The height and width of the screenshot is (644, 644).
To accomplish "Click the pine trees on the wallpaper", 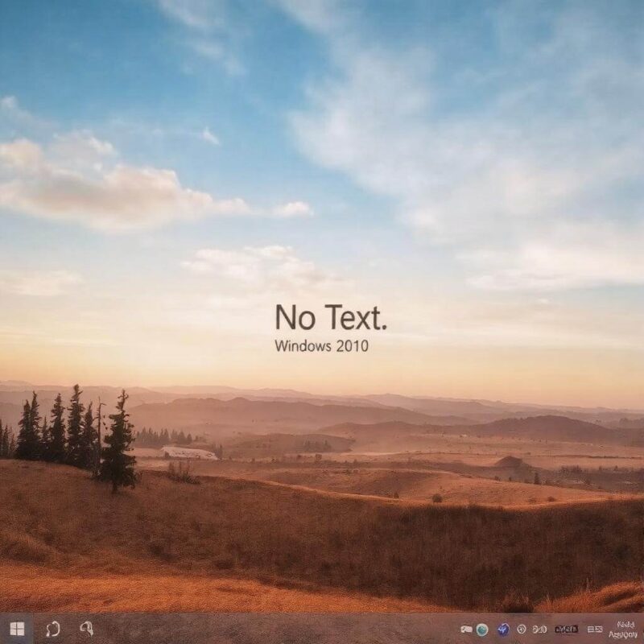I will (72, 431).
